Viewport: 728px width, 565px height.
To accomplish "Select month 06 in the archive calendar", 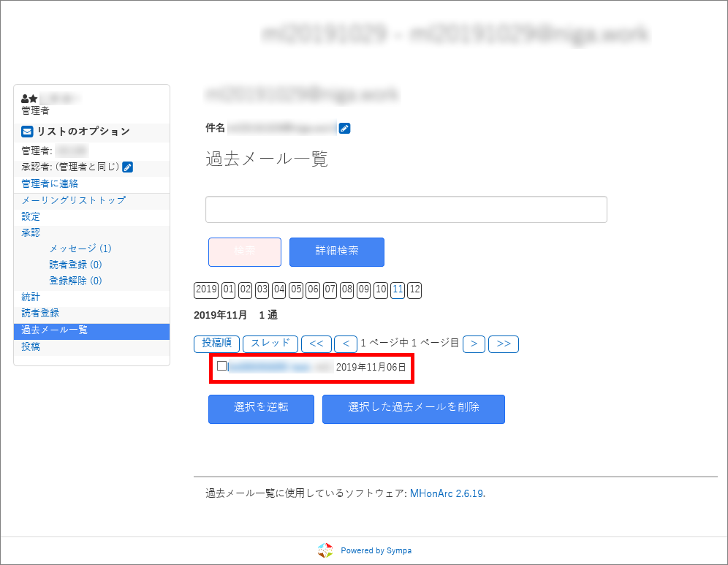I will 313,290.
